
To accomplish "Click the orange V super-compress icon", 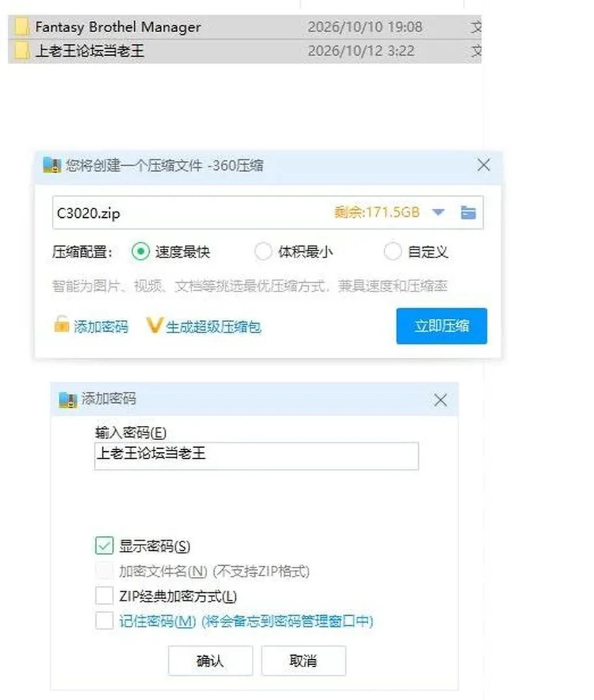I will (154, 326).
